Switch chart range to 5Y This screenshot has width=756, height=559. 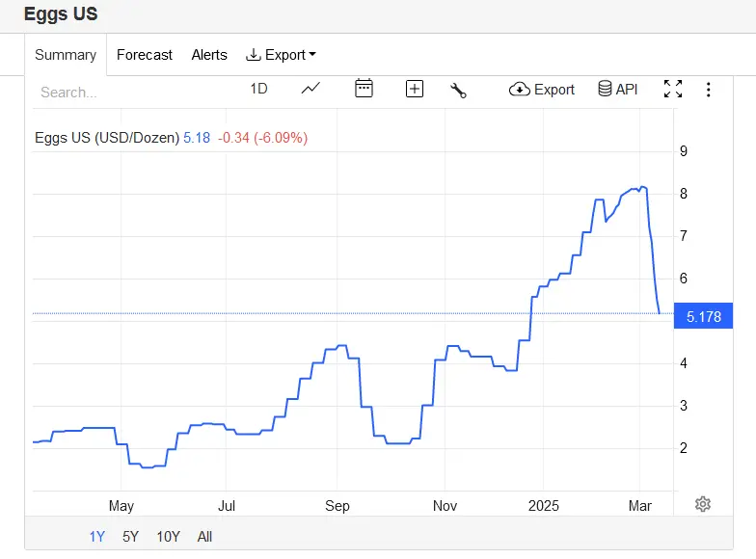click(x=130, y=537)
